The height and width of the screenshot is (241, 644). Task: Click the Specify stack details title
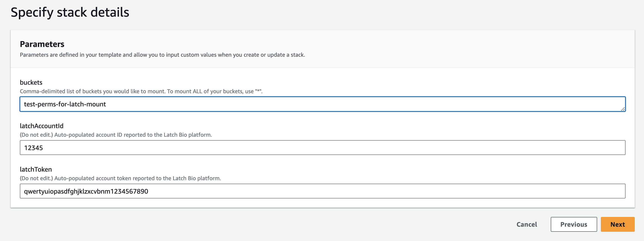click(70, 12)
